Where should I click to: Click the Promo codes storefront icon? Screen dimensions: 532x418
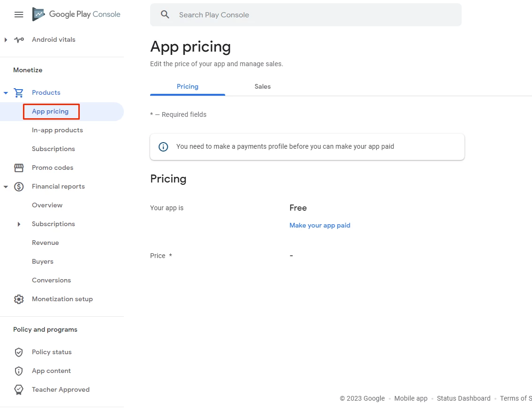click(x=19, y=168)
